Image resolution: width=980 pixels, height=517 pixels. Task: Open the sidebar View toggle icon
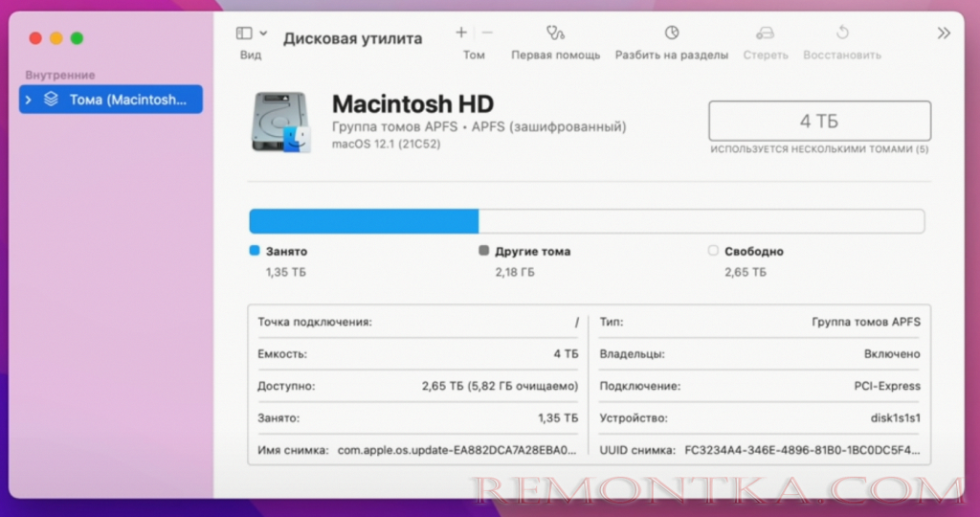244,34
